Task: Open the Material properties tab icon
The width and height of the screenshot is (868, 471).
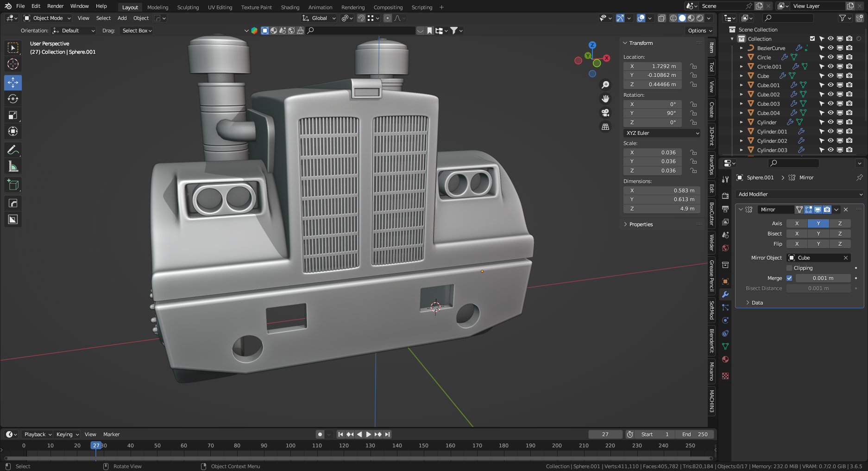Action: [725, 359]
